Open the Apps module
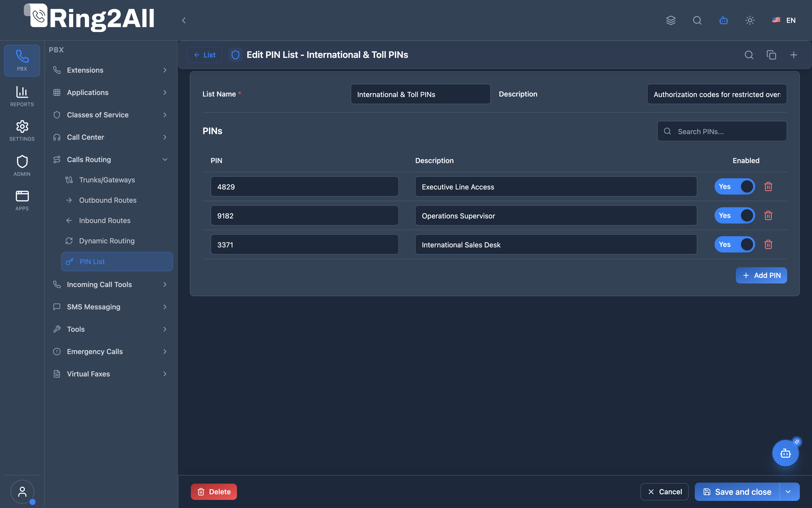This screenshot has height=508, width=812. coord(22,201)
